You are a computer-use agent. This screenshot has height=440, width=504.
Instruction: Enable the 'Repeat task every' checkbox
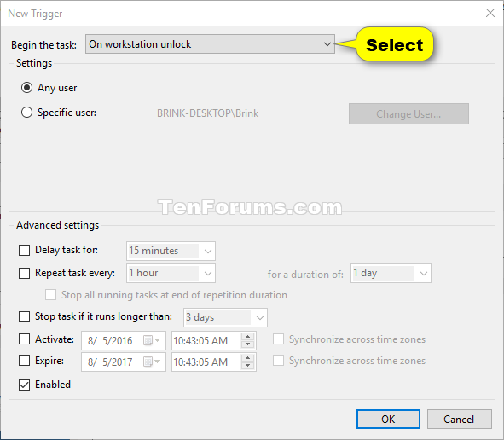24,273
